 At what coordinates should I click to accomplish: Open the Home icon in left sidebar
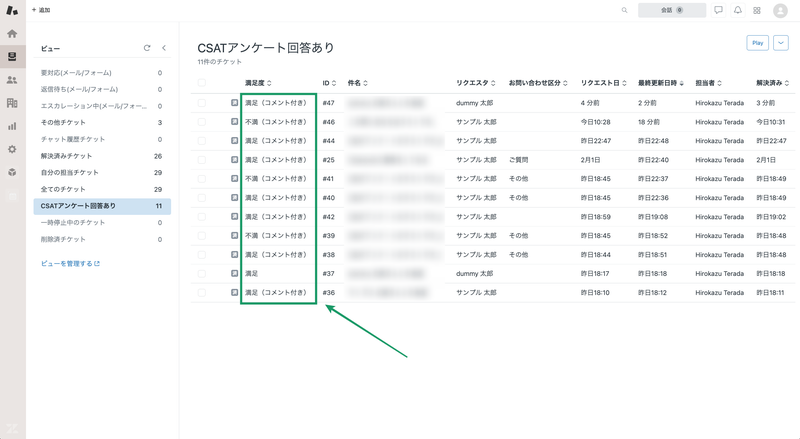pyautogui.click(x=12, y=33)
